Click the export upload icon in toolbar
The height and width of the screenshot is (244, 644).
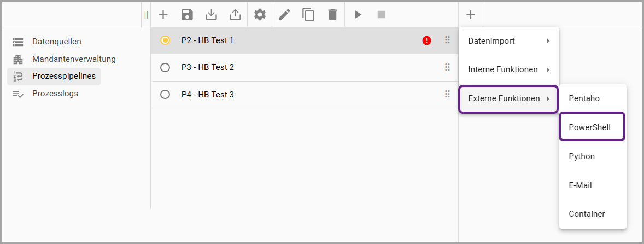click(x=235, y=15)
